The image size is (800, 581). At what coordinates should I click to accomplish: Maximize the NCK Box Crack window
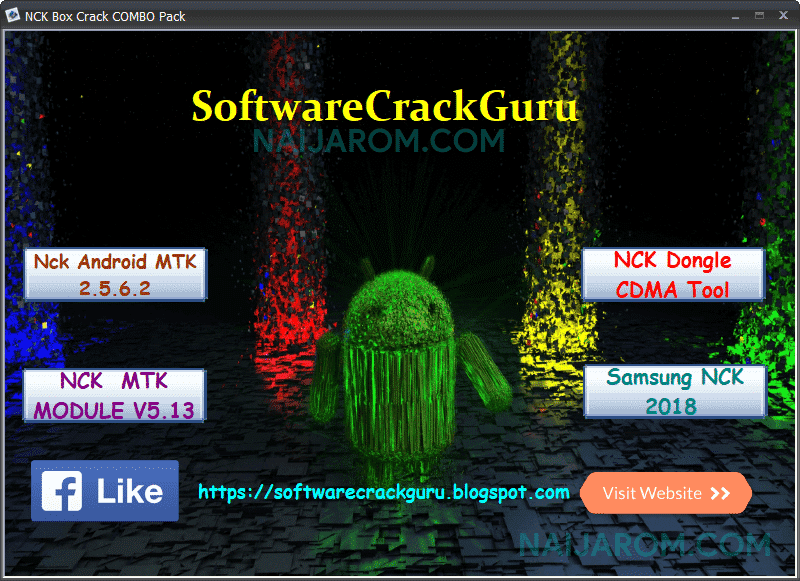click(759, 16)
